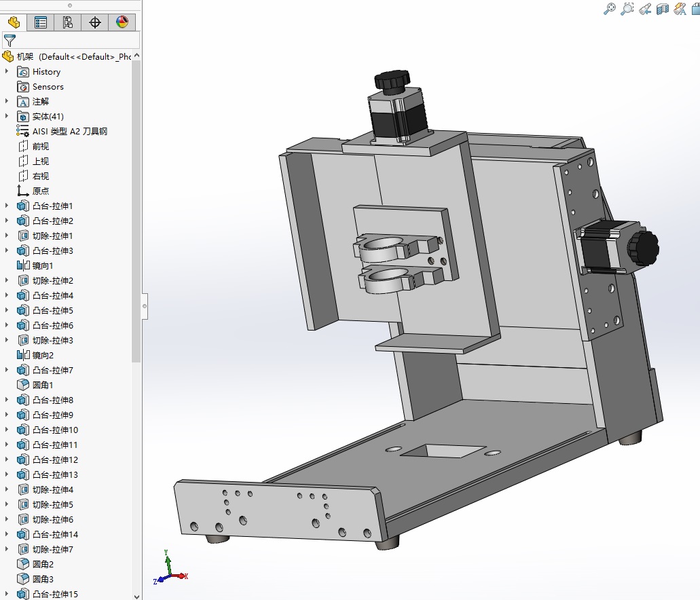Click the Zoom to Fit icon
The image size is (700, 600).
point(610,8)
